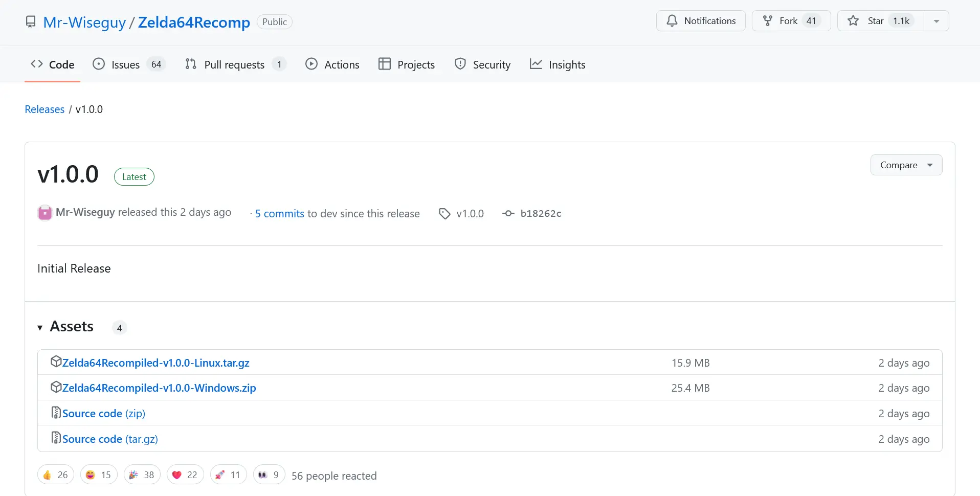React with rocket emoji
Screen dimensions: 980x496
[229, 475]
